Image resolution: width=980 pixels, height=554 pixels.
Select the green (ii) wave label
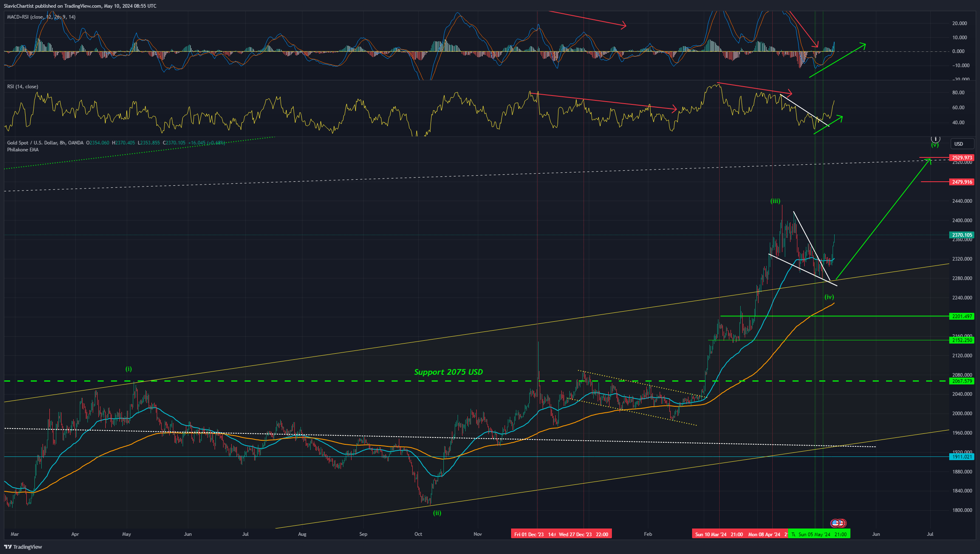pyautogui.click(x=437, y=513)
